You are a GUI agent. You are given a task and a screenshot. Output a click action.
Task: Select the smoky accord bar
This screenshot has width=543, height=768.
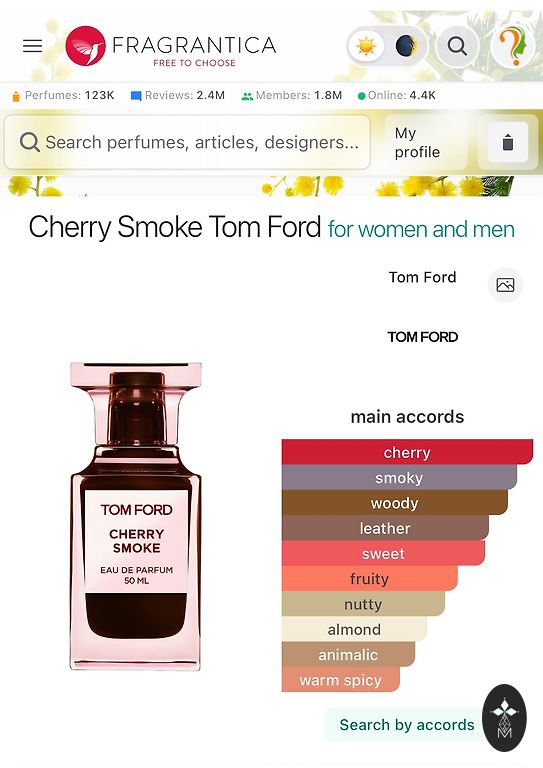click(x=399, y=477)
